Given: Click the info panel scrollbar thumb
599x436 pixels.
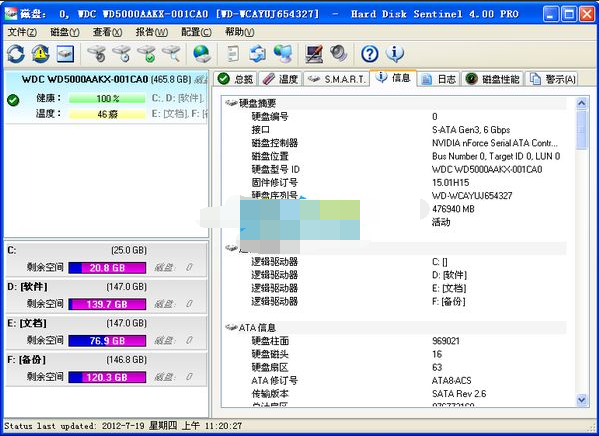Looking at the screenshot, I should (581, 130).
